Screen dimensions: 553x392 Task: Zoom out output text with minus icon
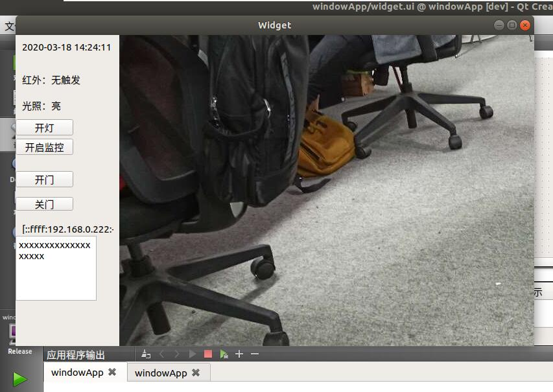coord(255,354)
